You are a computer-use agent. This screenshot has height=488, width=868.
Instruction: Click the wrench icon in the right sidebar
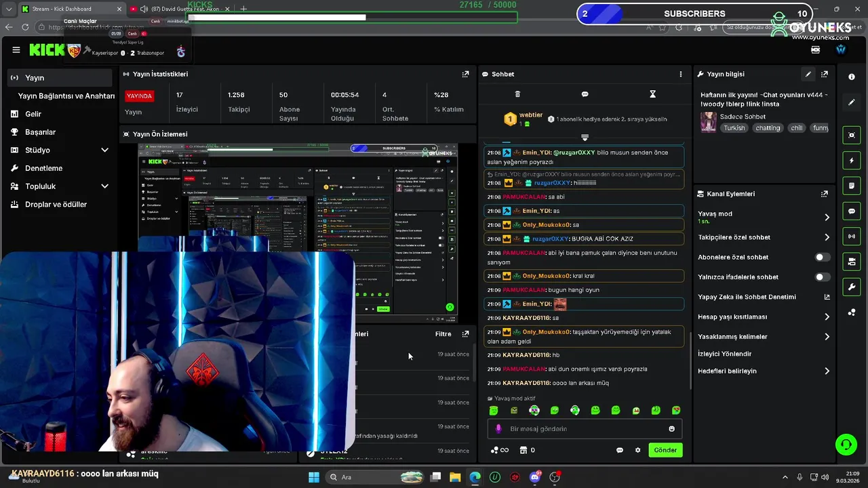(852, 287)
